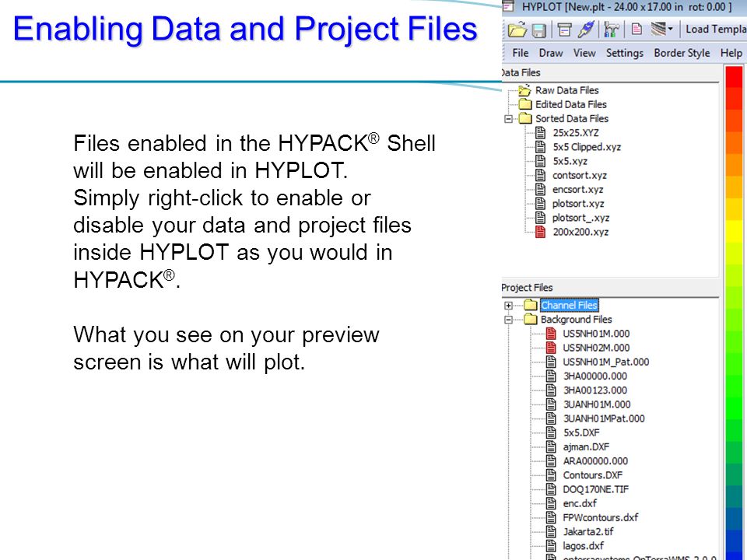This screenshot has height=560, width=747.
Task: Select Jakarta2.tif in Background Files
Action: click(588, 532)
